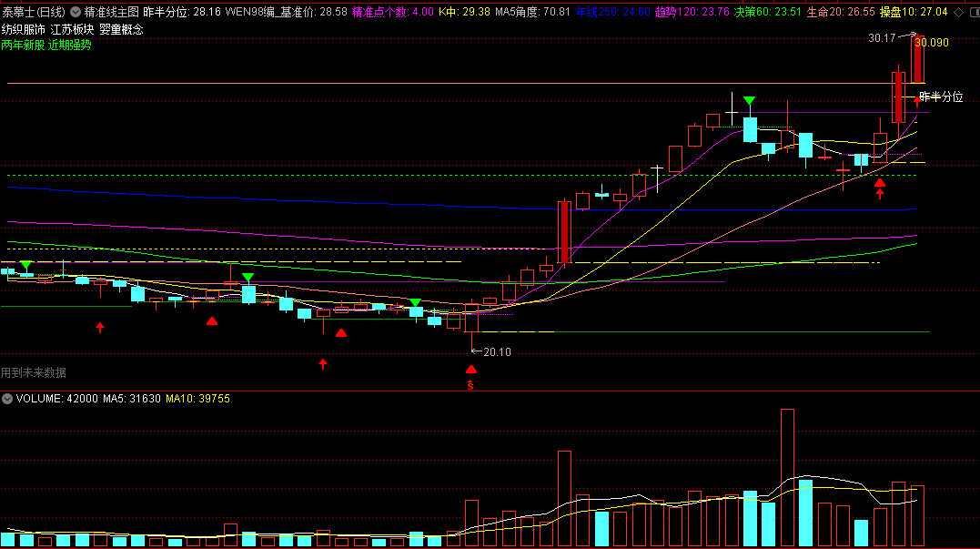980x549 pixels.
Task: Click the VOLUME: 42000 readout
Action: click(57, 399)
